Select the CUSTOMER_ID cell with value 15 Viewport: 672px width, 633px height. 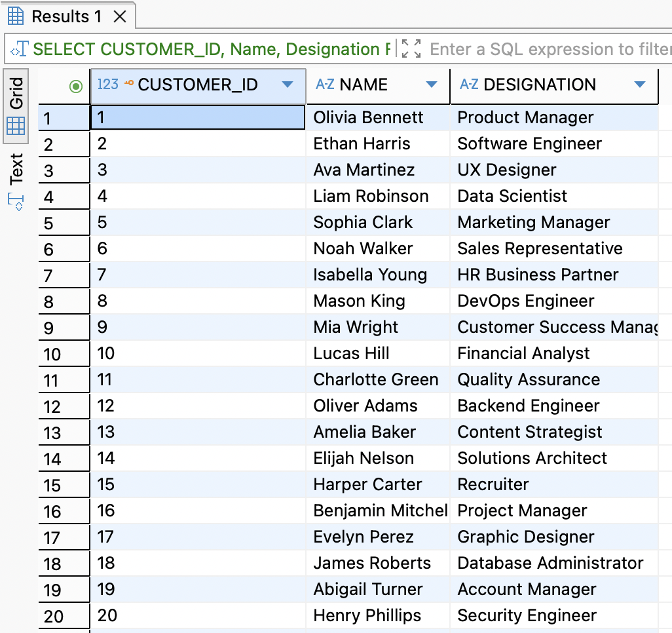[198, 484]
